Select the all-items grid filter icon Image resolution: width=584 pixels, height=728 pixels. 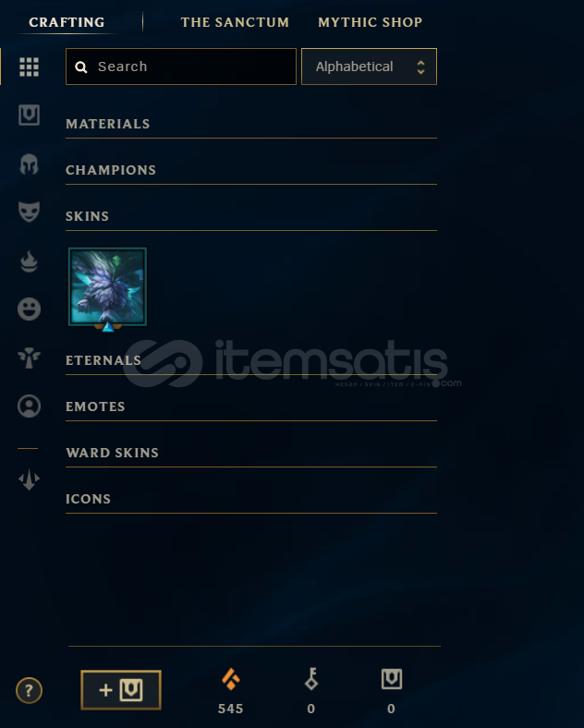click(x=29, y=67)
